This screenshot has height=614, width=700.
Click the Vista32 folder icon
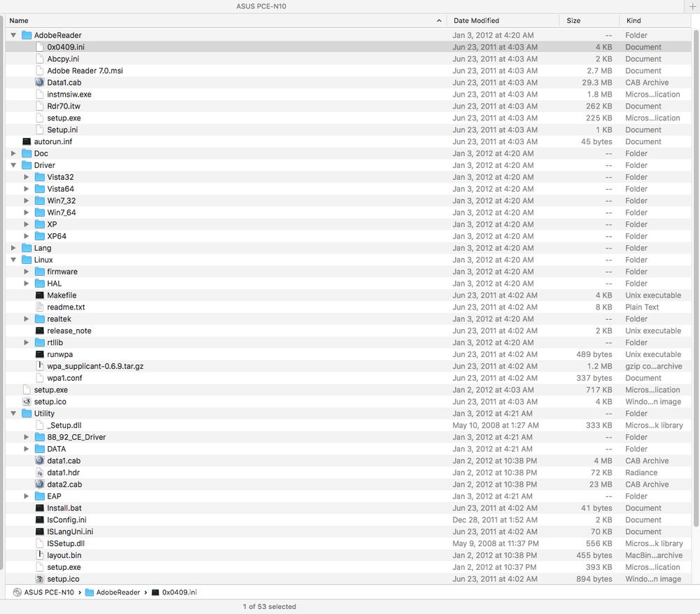(x=40, y=177)
